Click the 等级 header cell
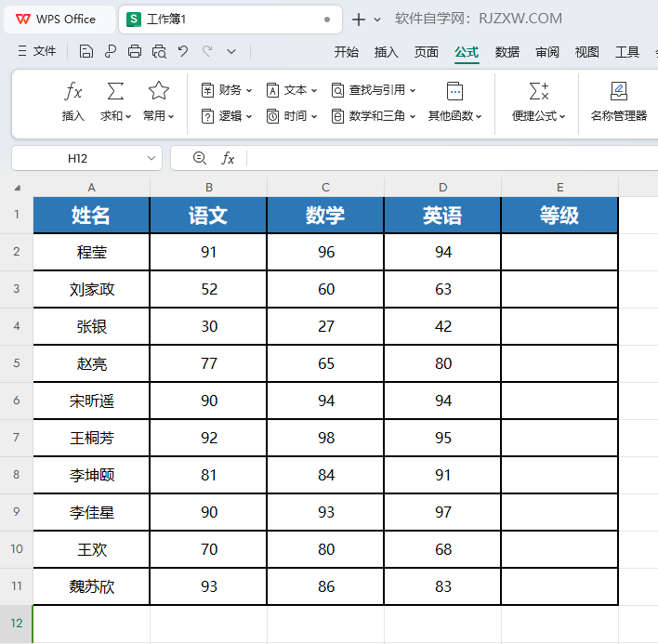The image size is (658, 644). pos(559,216)
